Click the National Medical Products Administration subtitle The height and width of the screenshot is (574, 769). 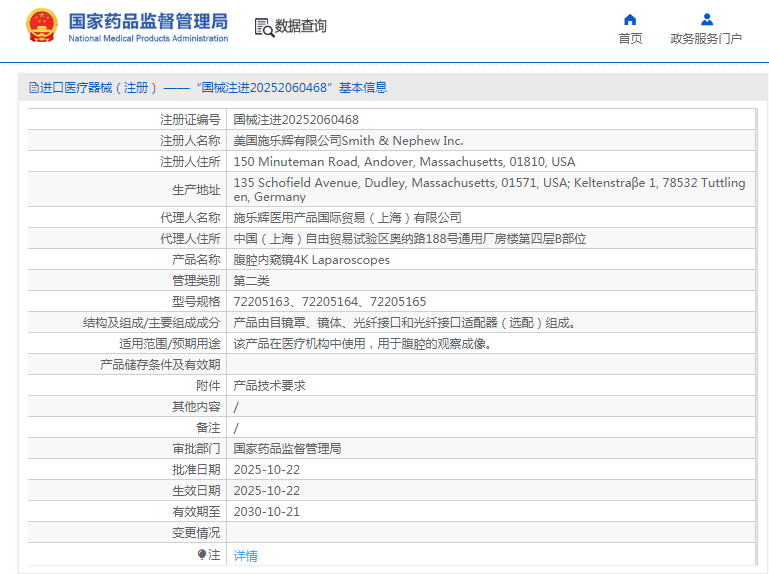[x=148, y=39]
